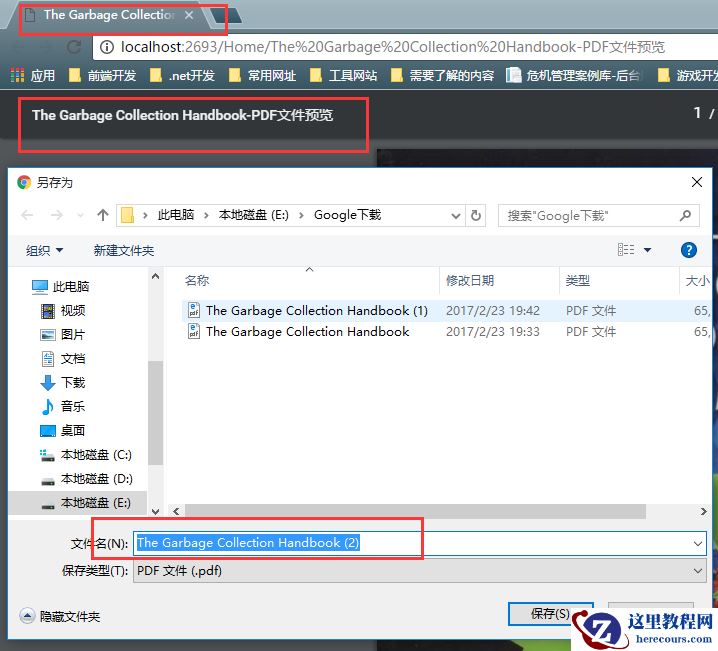Click Google下载 in the path breadcrumb

[x=347, y=215]
